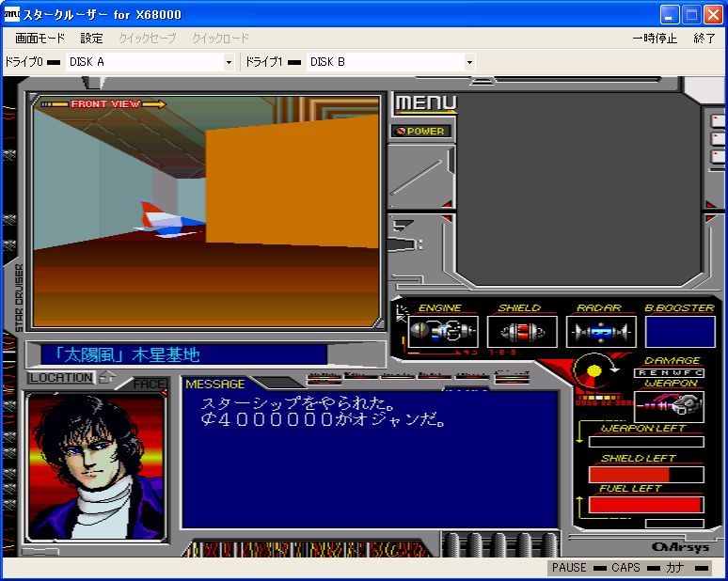Click the message line ￠4000000がオジャンだ。
This screenshot has width=728, height=581.
[324, 419]
